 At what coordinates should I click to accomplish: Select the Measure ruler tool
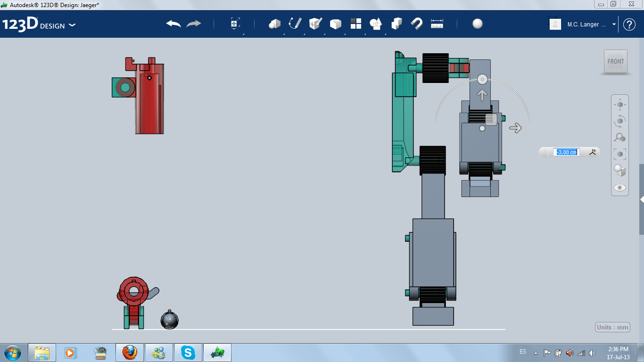(x=437, y=24)
